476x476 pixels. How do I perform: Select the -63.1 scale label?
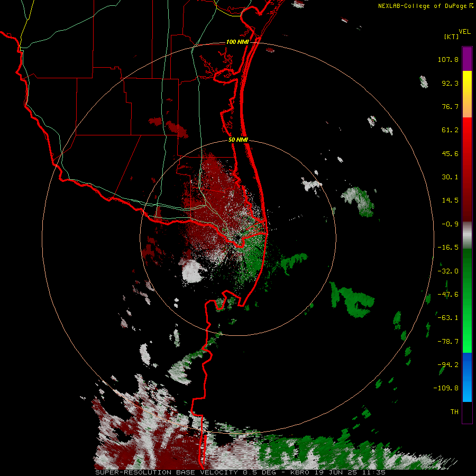[x=448, y=318]
